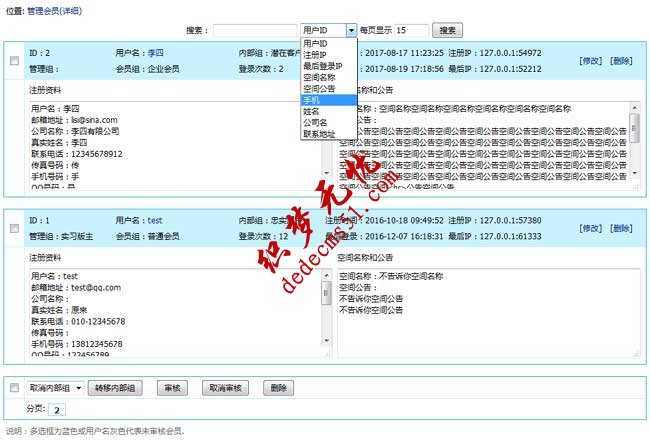Image resolution: width=650 pixels, height=442 pixels.
Task: Select the highlighted 手机 option
Action: [328, 100]
